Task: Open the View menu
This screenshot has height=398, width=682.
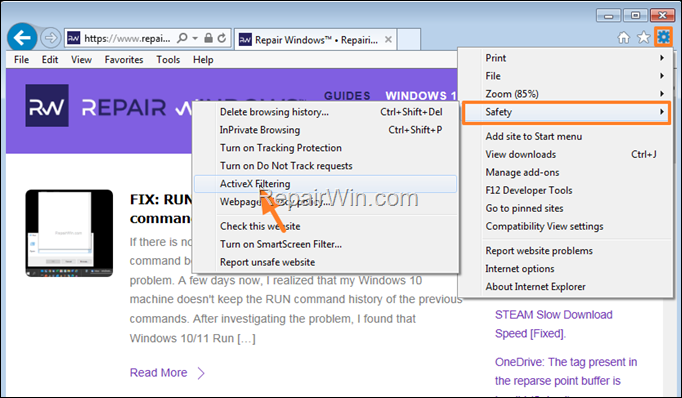Action: coord(81,60)
